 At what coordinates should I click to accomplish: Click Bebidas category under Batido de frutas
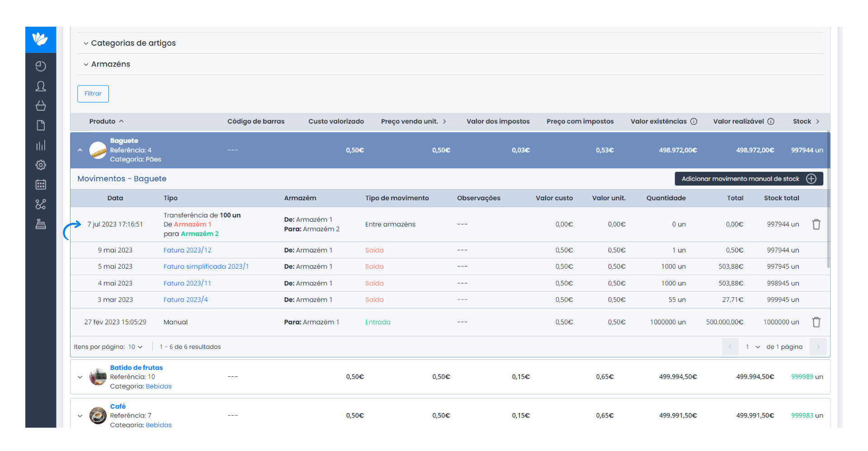click(159, 386)
